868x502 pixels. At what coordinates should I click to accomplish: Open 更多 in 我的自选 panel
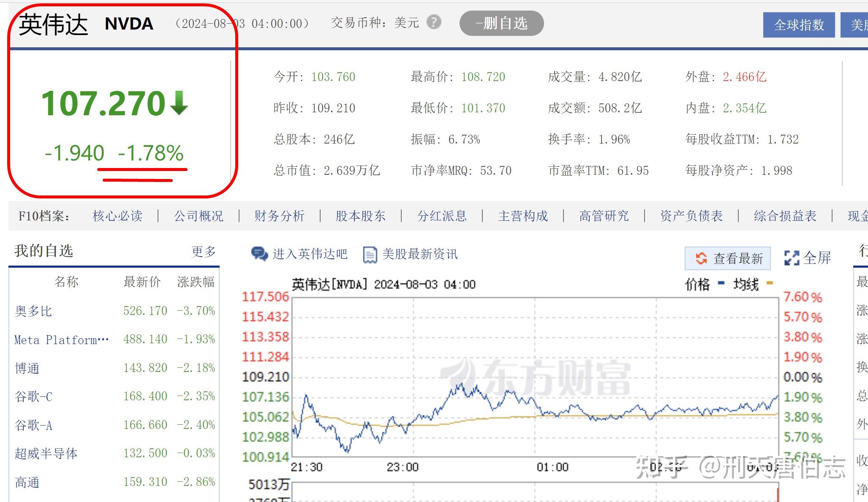click(204, 252)
